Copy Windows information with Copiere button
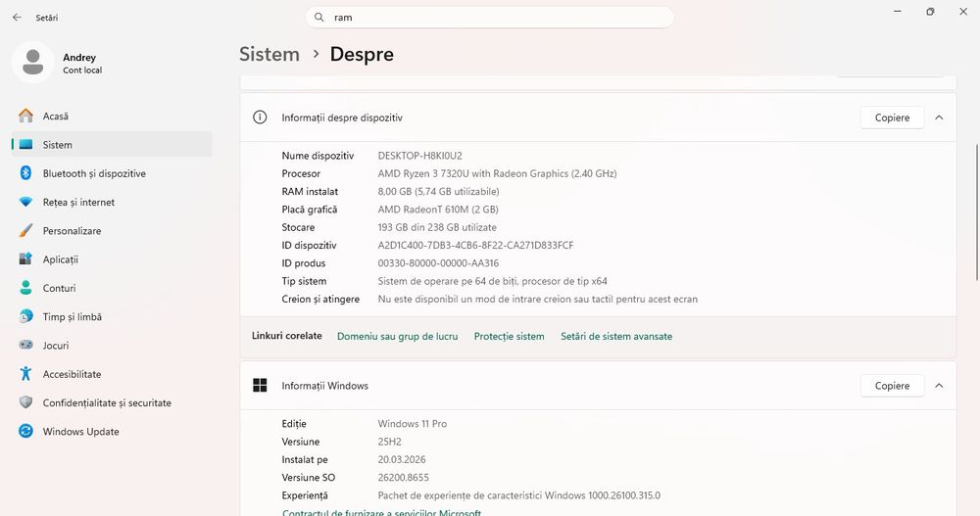 click(892, 386)
